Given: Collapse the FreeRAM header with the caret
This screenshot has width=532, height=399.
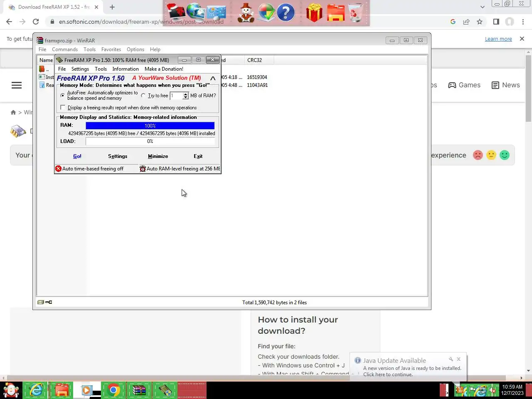Looking at the screenshot, I should (213, 78).
